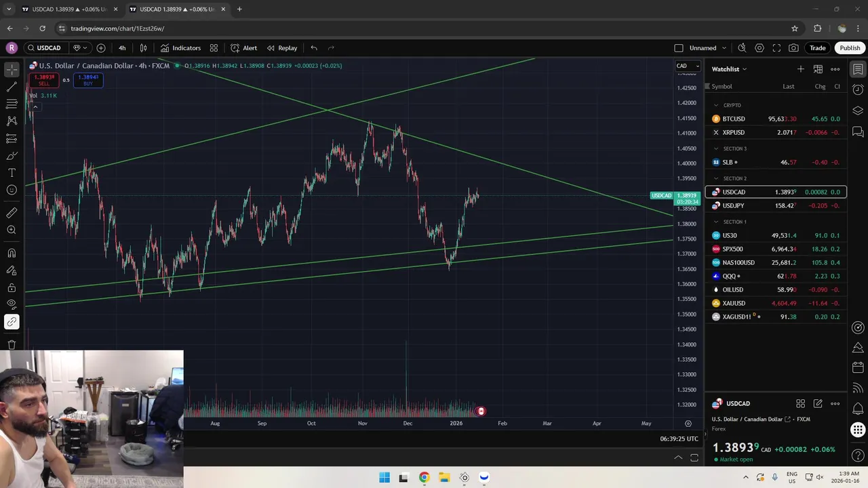Open the candlestick chart type menu
This screenshot has width=868, height=488.
[143, 48]
